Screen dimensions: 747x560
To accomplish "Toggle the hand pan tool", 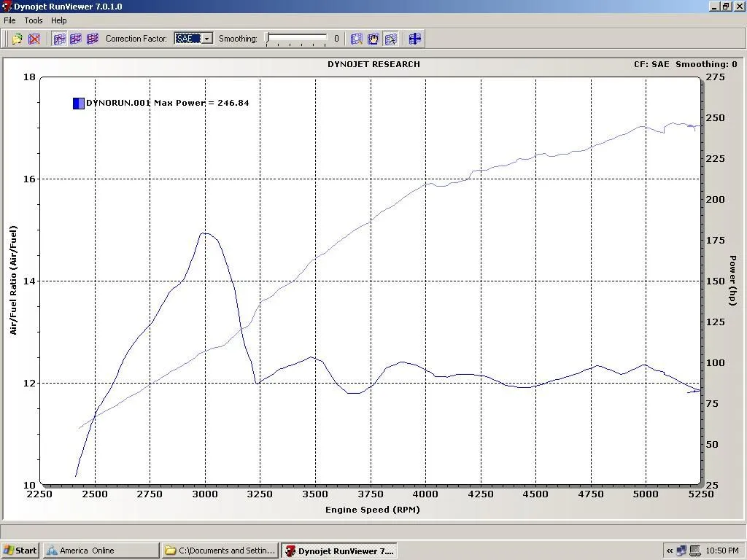I will [x=373, y=39].
